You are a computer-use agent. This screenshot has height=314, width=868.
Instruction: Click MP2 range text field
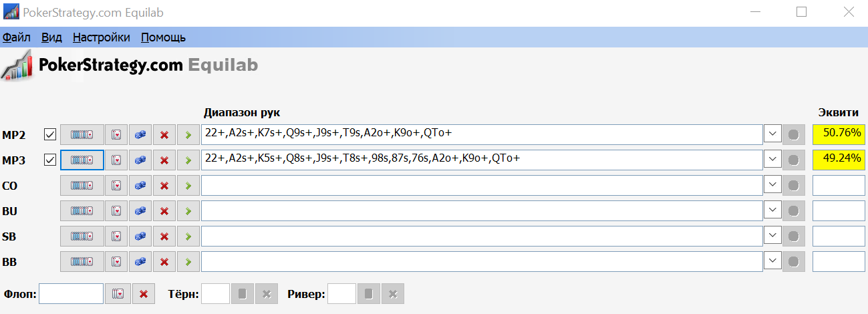pos(482,135)
